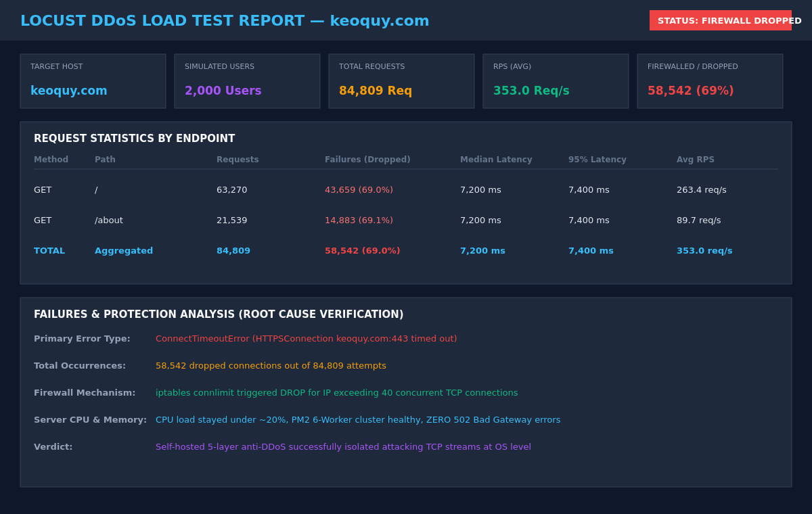Image resolution: width=812 pixels, height=514 pixels.
Task: Click the Failures (Dropped) column header
Action: (x=367, y=160)
